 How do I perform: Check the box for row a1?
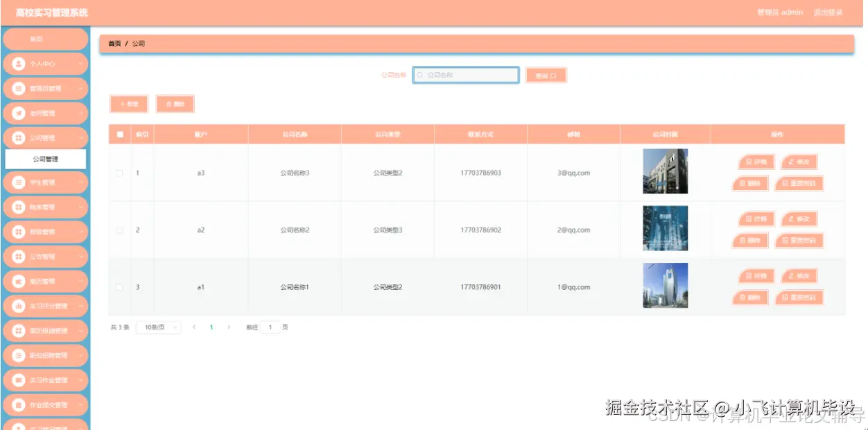pyautogui.click(x=119, y=287)
